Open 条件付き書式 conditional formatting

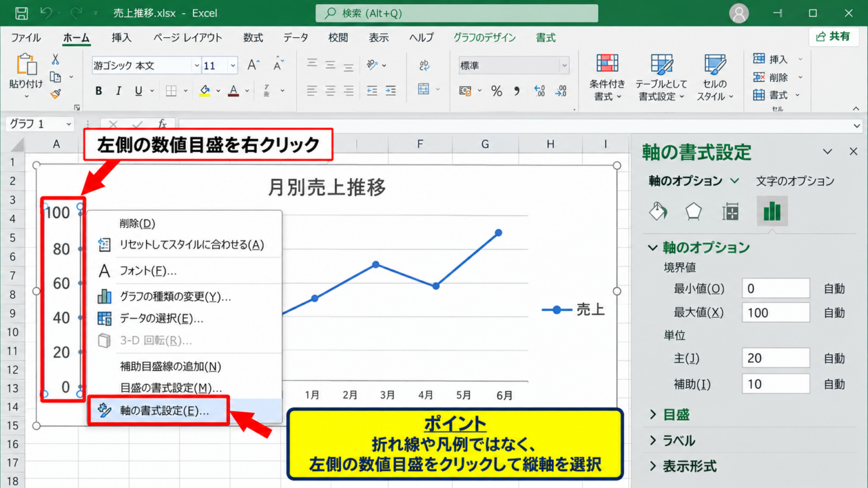[x=608, y=77]
